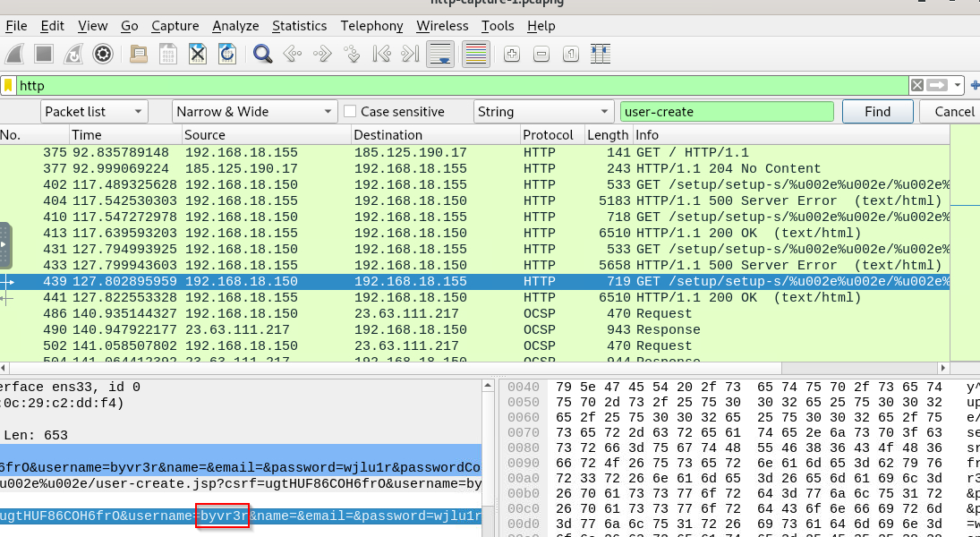Open display filter history dropdown
This screenshot has height=537, width=980.
coord(957,85)
